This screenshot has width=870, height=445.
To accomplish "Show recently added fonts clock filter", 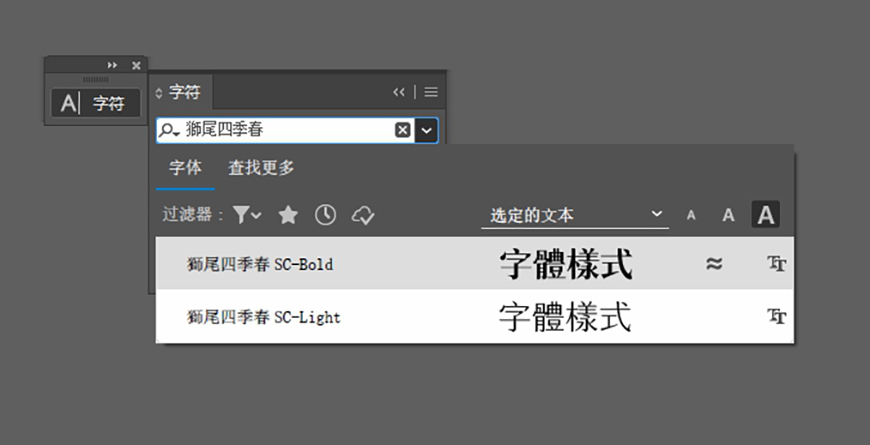I will click(325, 215).
